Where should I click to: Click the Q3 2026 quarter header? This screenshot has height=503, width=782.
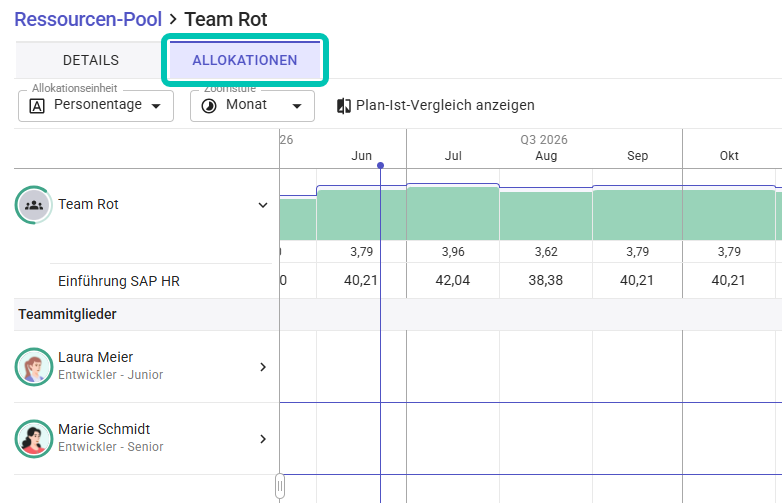point(544,140)
